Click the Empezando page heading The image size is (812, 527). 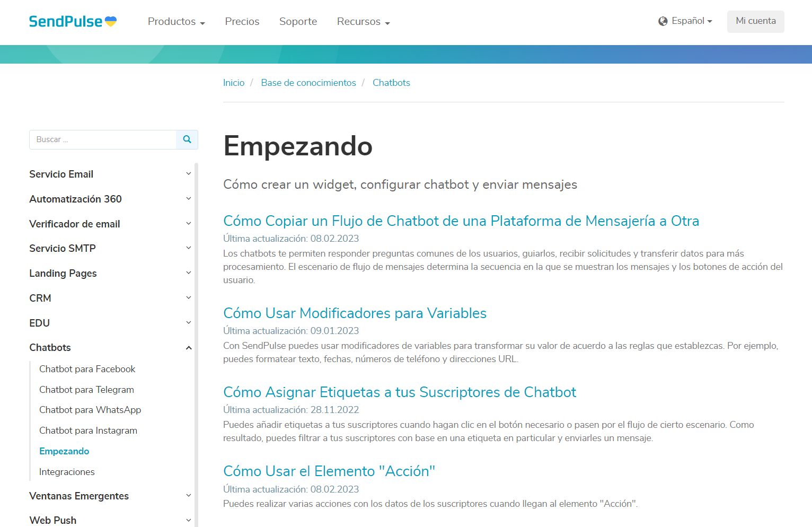pyautogui.click(x=298, y=146)
